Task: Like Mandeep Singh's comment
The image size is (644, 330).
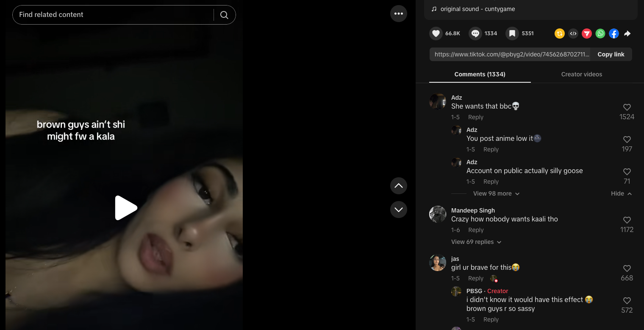Action: click(627, 220)
